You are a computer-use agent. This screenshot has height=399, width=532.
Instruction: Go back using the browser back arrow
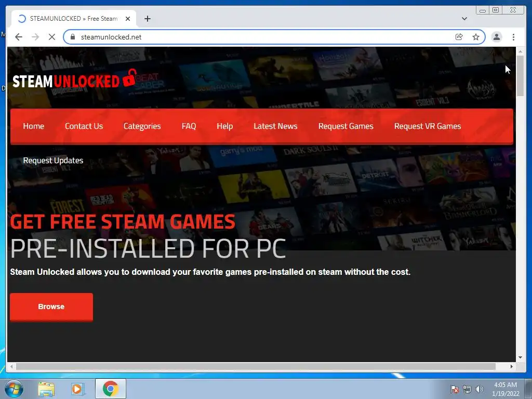pyautogui.click(x=19, y=37)
